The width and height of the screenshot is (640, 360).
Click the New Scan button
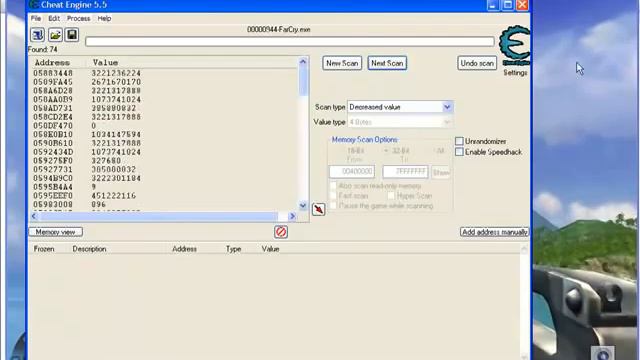(x=342, y=63)
